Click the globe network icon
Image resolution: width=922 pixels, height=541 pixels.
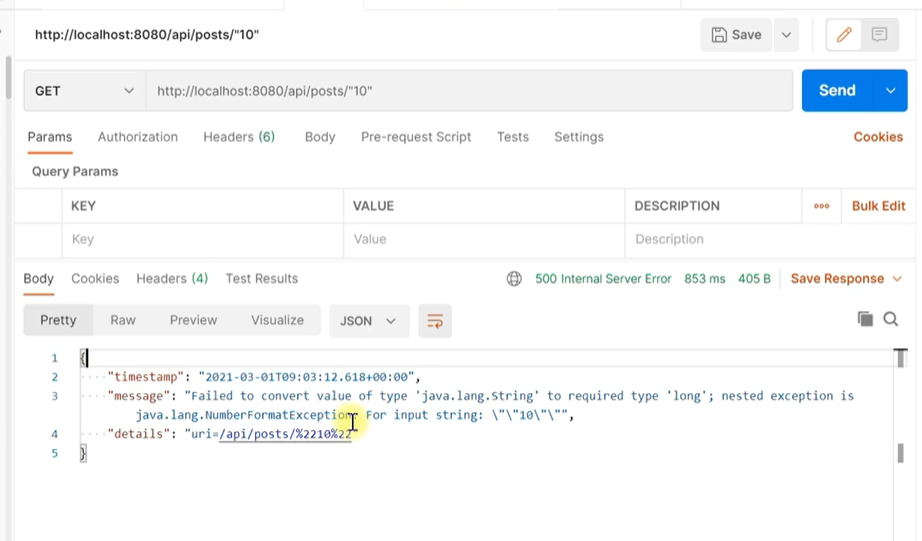tap(514, 279)
